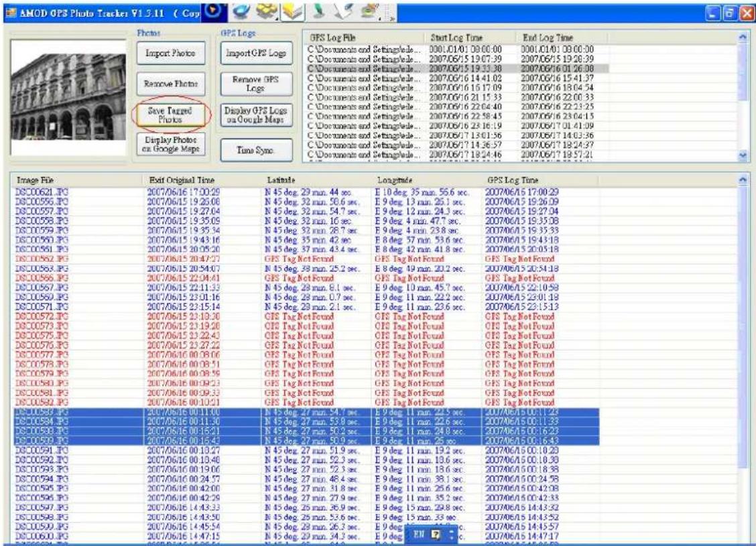
Task: Select photo row DSC00563.JPG
Action: (306, 269)
